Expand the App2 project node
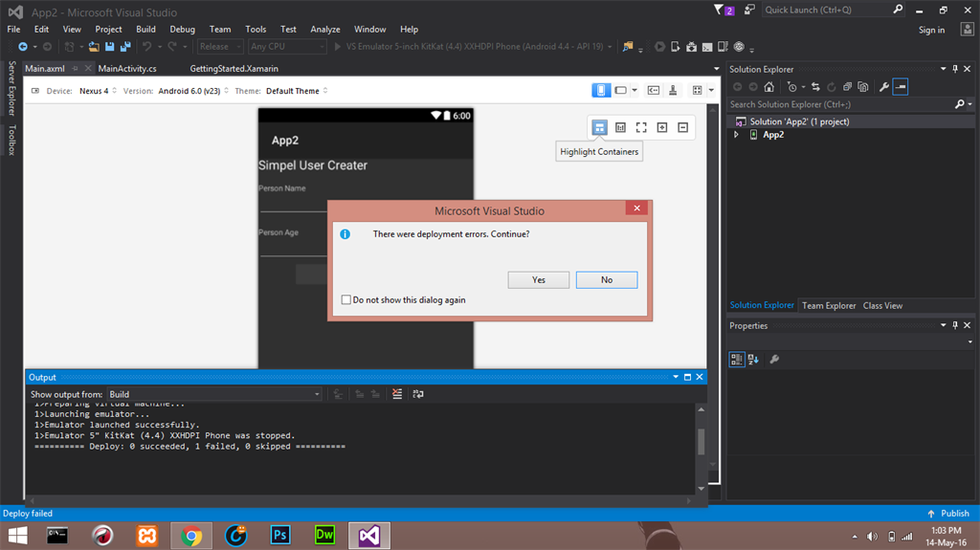The image size is (980, 550). click(x=736, y=134)
